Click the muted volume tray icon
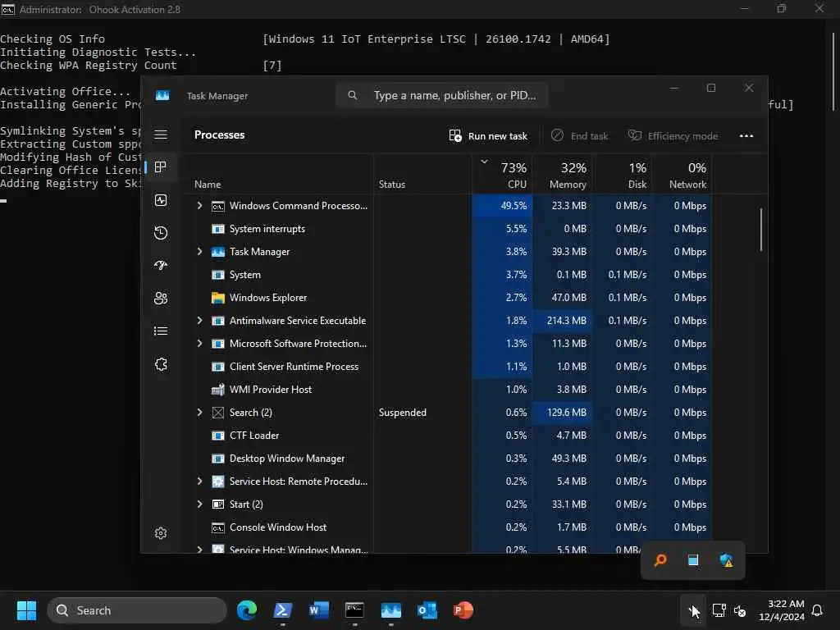840x630 pixels. click(740, 610)
